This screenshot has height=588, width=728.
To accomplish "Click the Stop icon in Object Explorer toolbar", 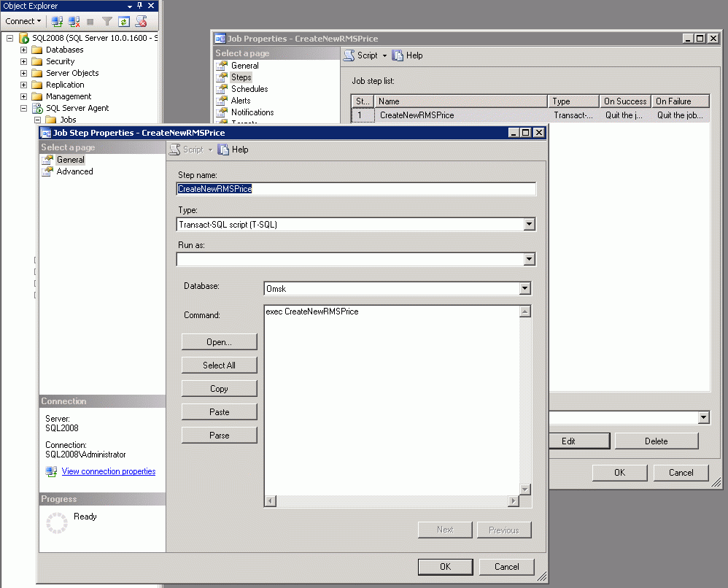I will pos(90,21).
